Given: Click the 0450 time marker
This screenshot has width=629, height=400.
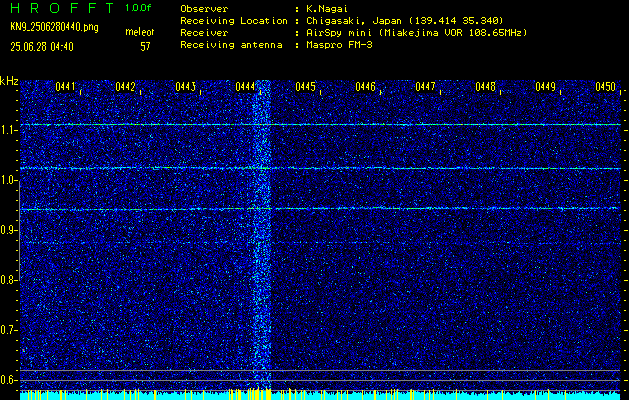Looking at the screenshot, I should tap(605, 87).
